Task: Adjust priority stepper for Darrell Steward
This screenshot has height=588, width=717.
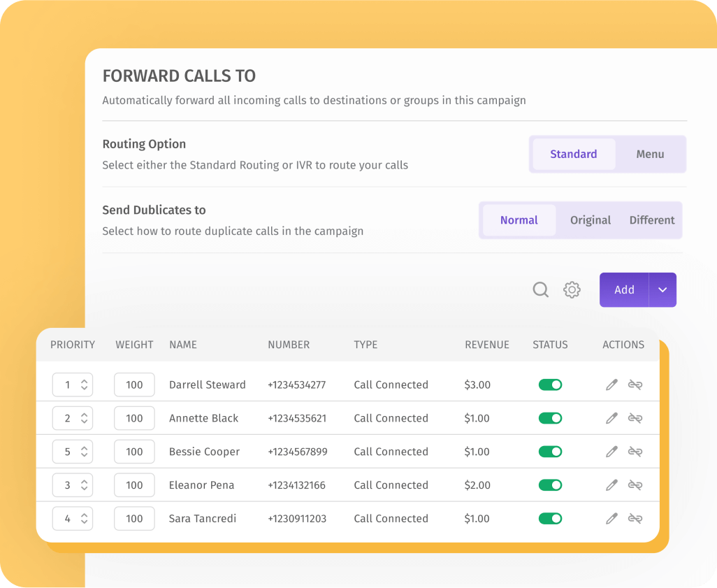Action: [x=84, y=385]
